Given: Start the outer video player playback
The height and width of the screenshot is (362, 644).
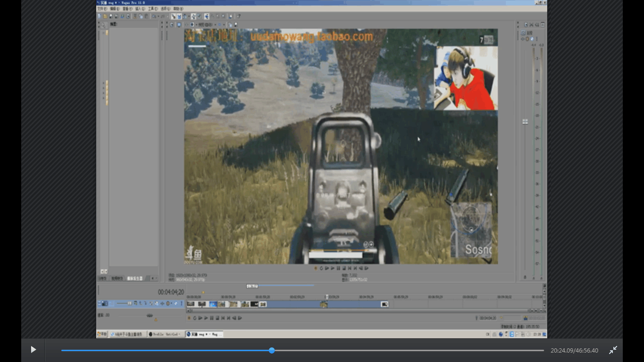Looking at the screenshot, I should click(x=33, y=350).
